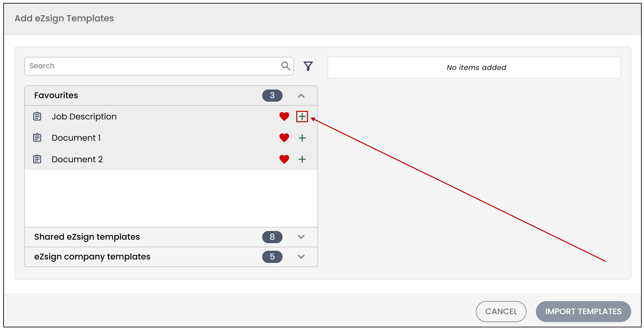Add Job Description template with plus icon

tap(302, 116)
